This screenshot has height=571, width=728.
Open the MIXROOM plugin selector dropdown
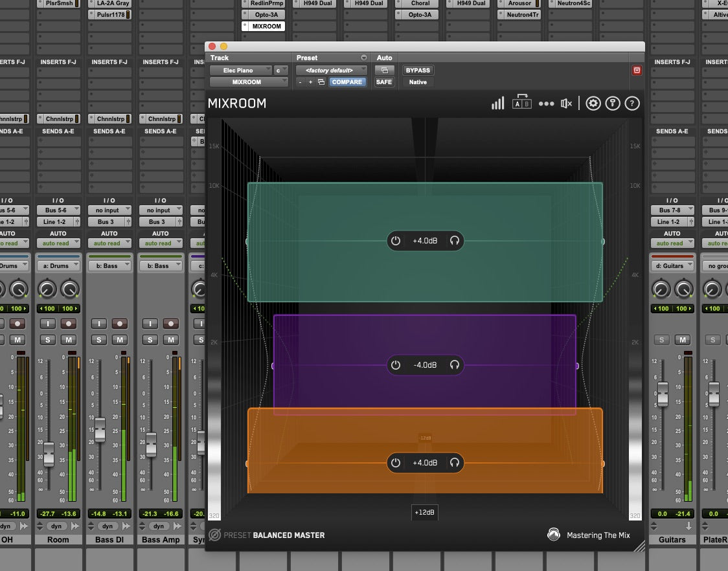pos(249,82)
